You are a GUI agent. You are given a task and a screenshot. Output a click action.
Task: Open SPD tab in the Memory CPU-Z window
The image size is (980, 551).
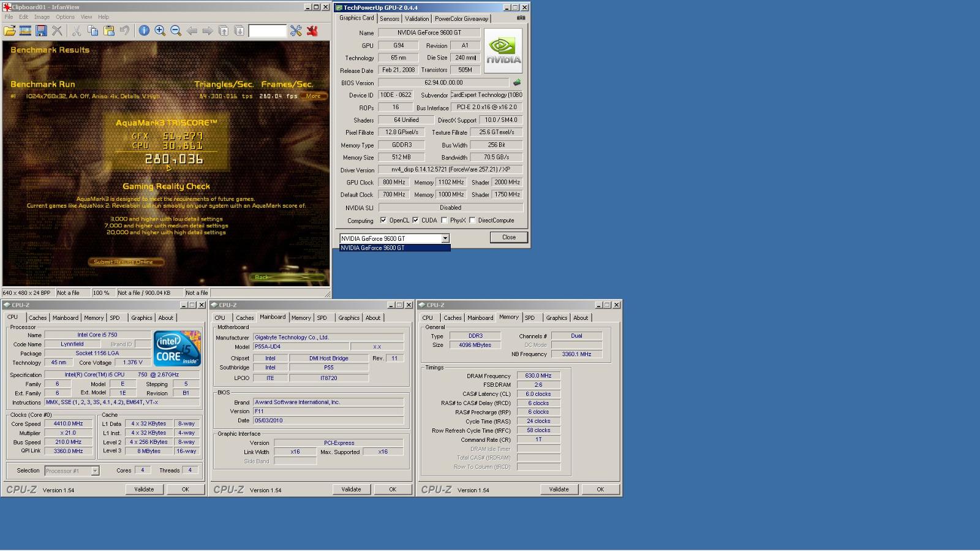click(530, 318)
